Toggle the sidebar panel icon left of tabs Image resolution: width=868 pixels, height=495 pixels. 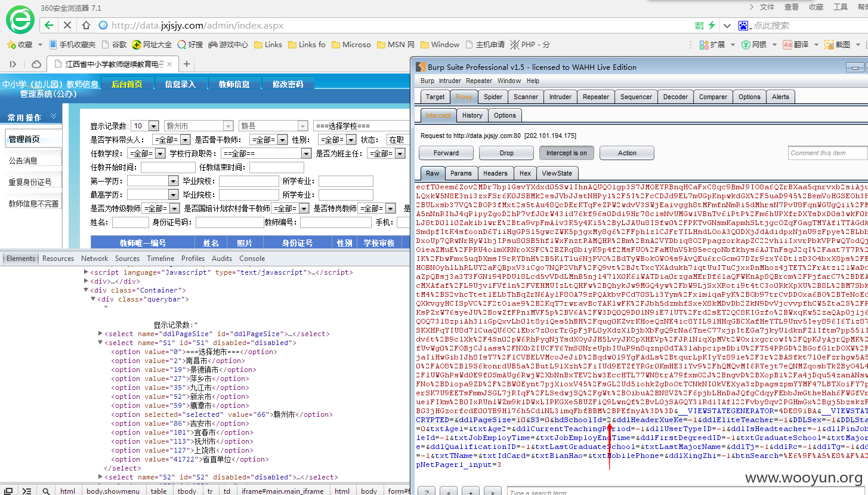pos(13,64)
